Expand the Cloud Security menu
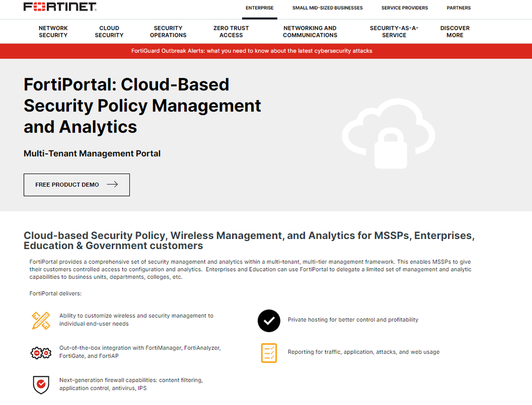Image resolution: width=532 pixels, height=405 pixels. pyautogui.click(x=109, y=31)
